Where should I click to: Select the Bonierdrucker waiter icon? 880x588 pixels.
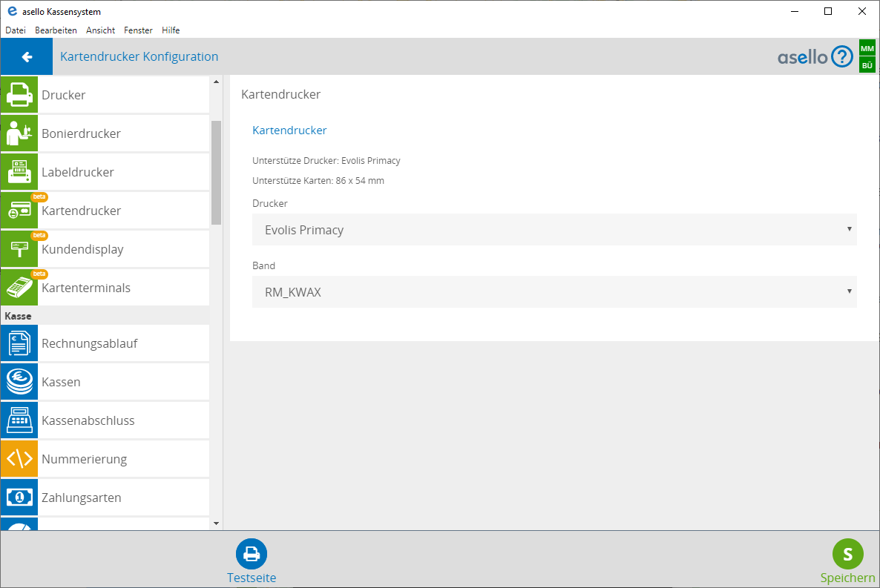(19, 133)
